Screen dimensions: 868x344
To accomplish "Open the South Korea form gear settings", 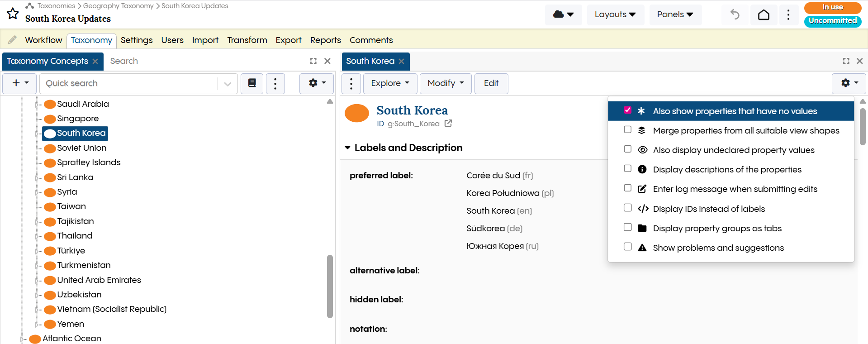I will click(x=849, y=83).
